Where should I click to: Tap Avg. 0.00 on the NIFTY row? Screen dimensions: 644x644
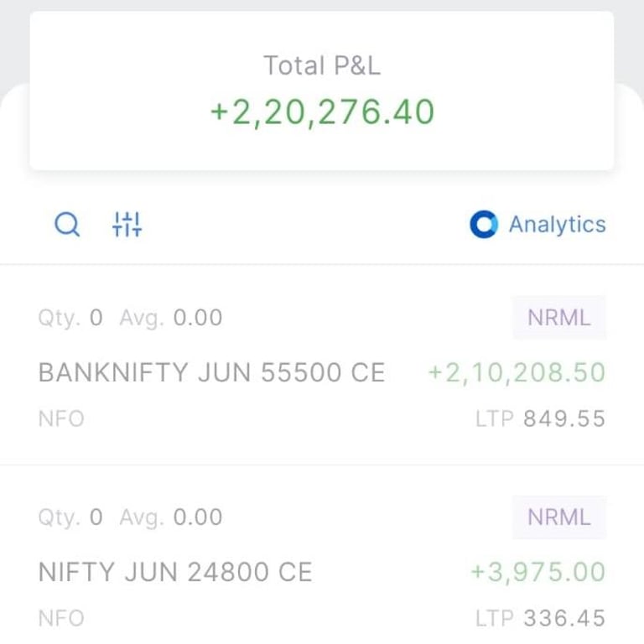[171, 517]
